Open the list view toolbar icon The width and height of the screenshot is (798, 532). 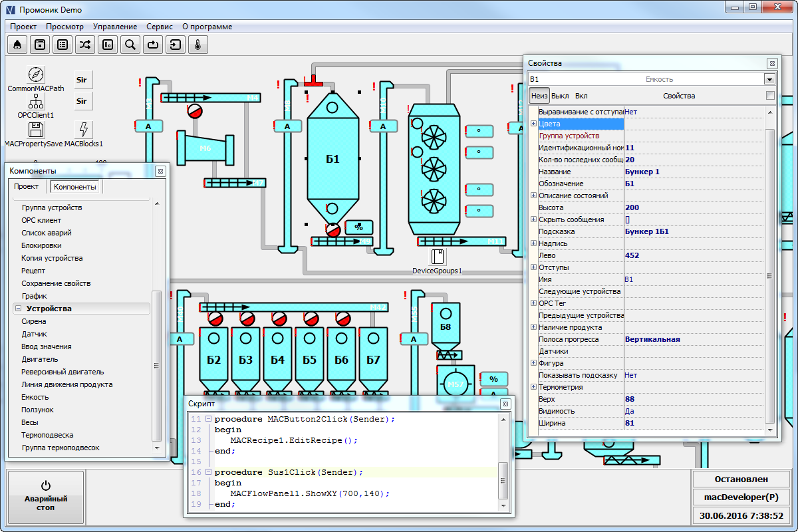[x=63, y=45]
